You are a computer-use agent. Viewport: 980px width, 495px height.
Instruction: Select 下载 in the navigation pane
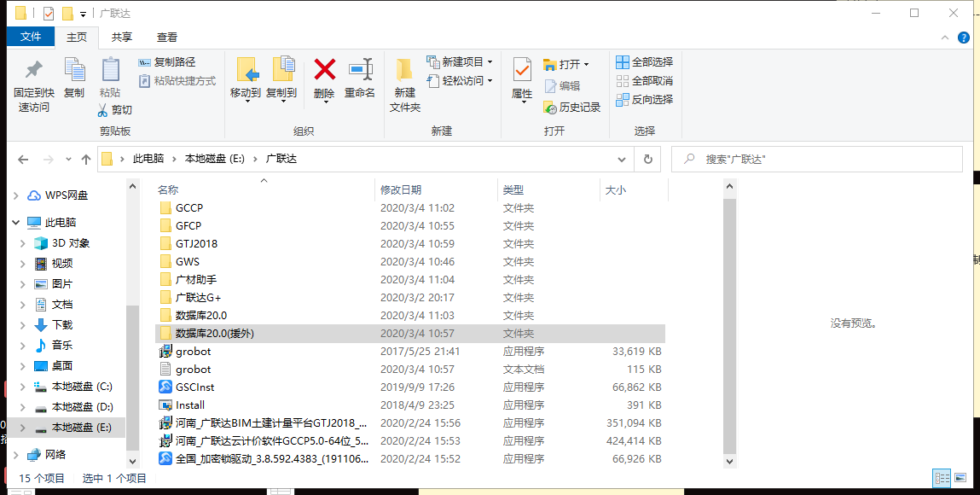(x=62, y=325)
